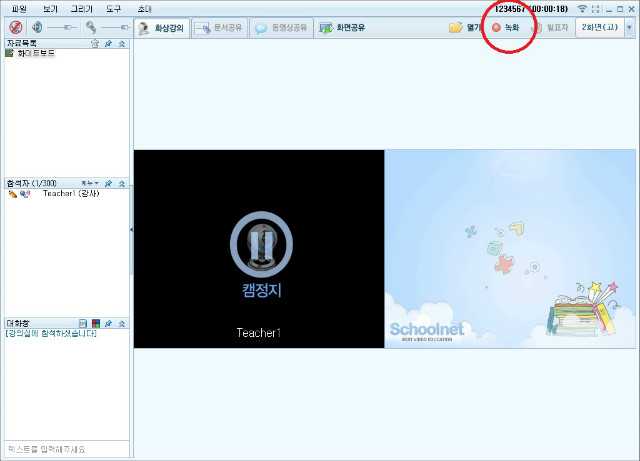Open the chat text color picker

pos(96,324)
